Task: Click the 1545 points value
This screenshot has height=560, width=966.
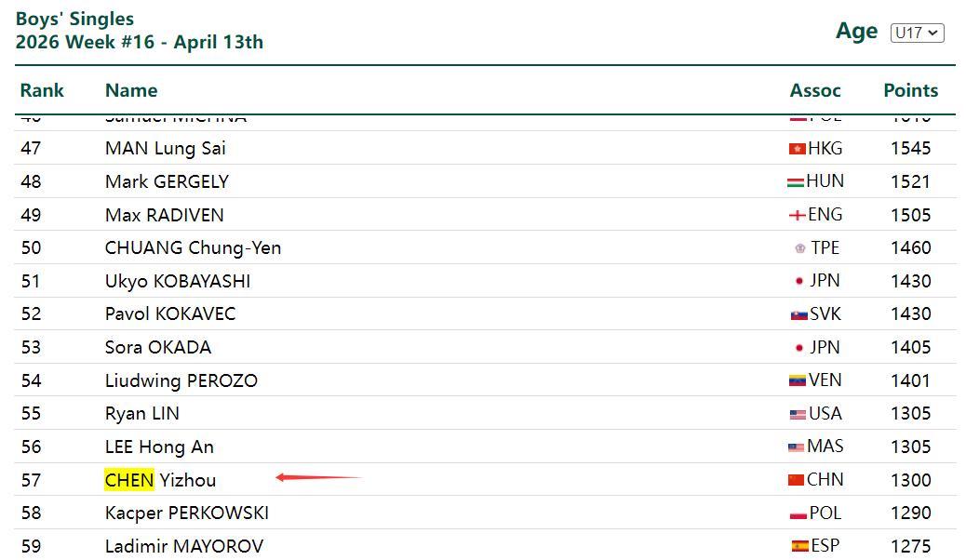Action: pos(910,148)
